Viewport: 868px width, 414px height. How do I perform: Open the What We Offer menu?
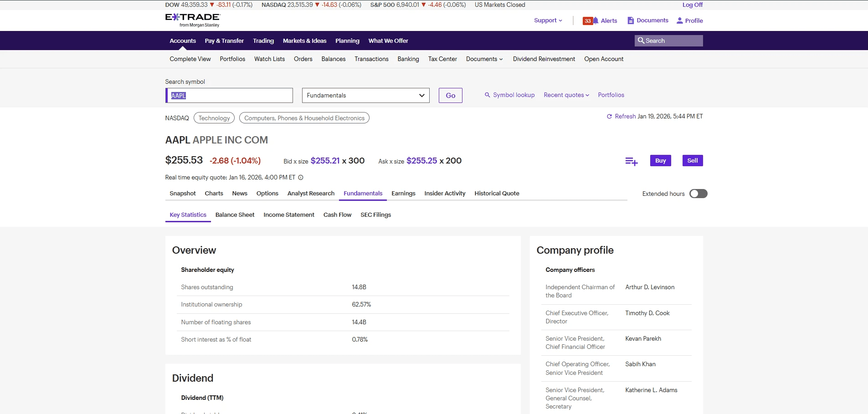coord(388,41)
